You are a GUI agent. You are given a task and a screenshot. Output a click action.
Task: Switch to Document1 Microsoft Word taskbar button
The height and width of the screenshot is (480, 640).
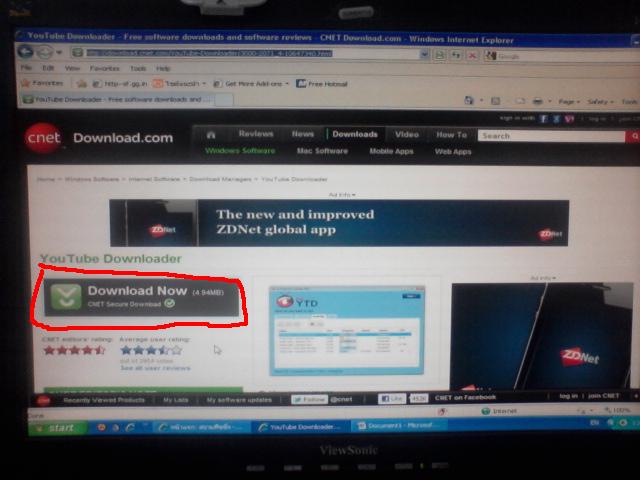(399, 426)
